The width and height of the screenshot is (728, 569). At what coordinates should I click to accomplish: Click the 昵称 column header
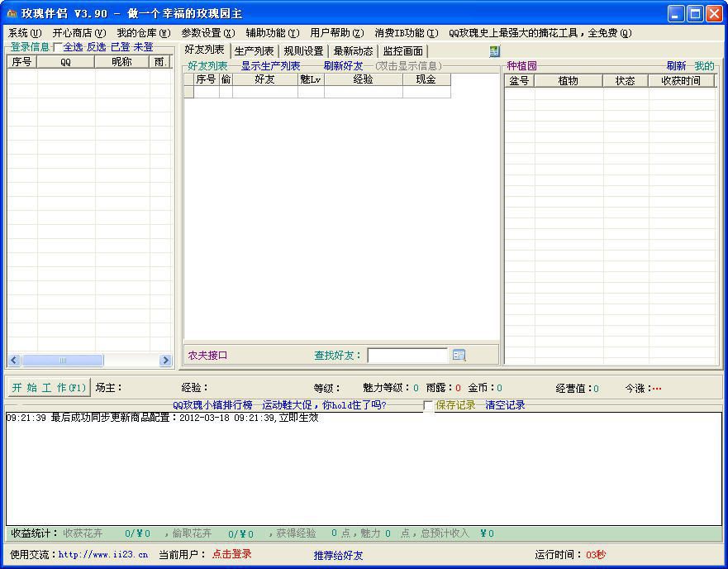pos(121,62)
